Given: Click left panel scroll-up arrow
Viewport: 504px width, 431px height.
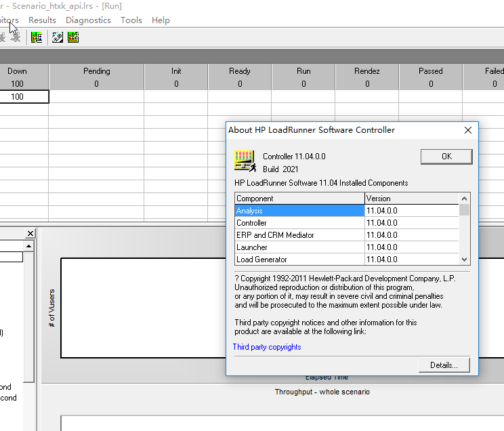Looking at the screenshot, I should pyautogui.click(x=28, y=247).
